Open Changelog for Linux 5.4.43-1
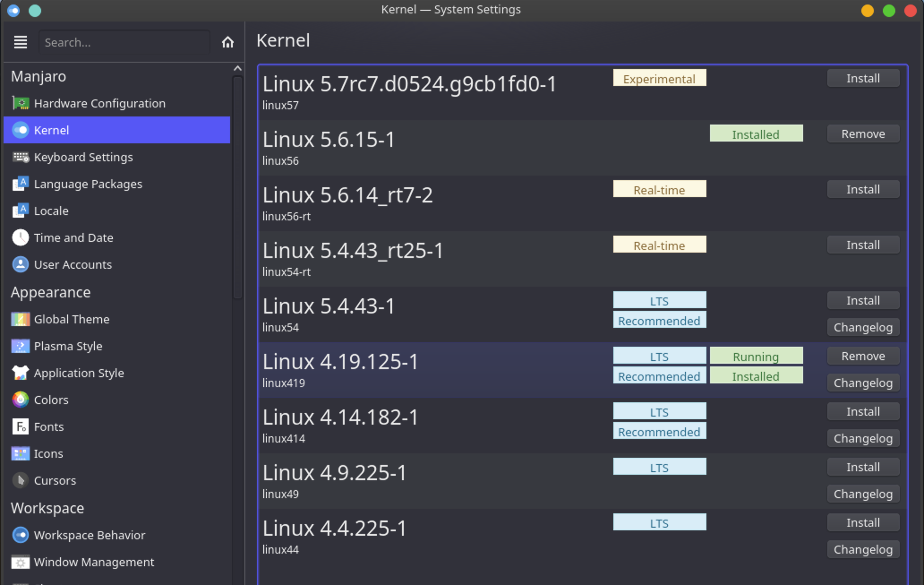This screenshot has height=585, width=924. (863, 327)
